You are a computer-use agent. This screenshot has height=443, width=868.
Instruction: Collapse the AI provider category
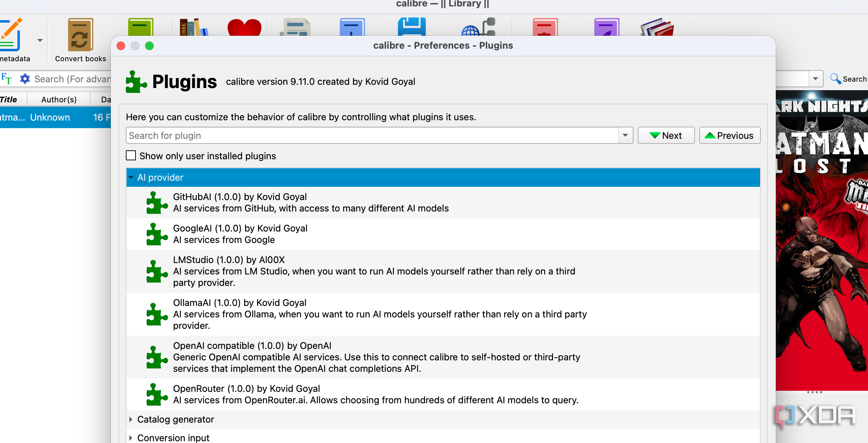(131, 177)
